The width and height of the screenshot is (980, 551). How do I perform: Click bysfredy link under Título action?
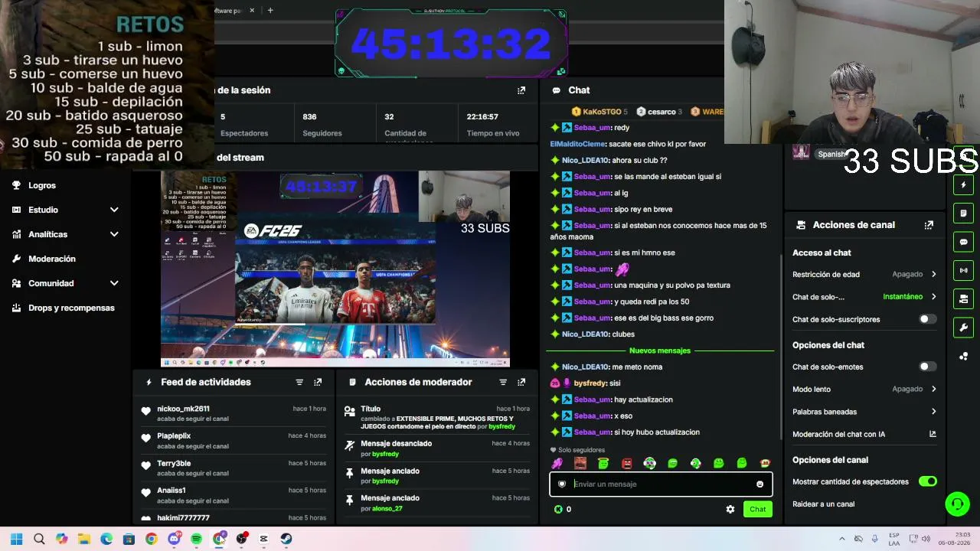pyautogui.click(x=501, y=426)
